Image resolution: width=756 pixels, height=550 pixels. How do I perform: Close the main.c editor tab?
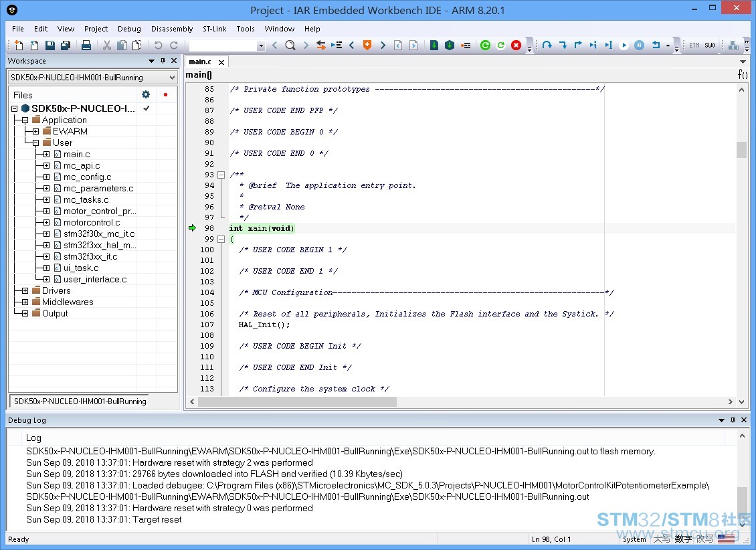click(221, 62)
